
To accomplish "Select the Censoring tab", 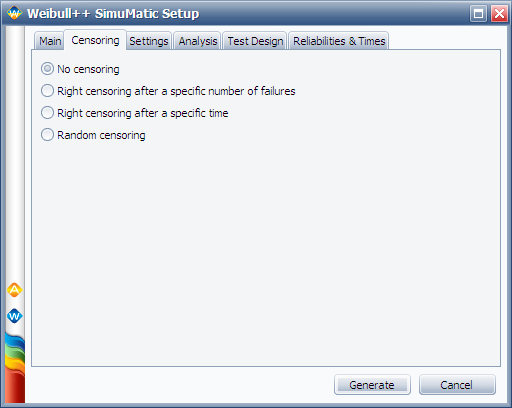I will (95, 40).
